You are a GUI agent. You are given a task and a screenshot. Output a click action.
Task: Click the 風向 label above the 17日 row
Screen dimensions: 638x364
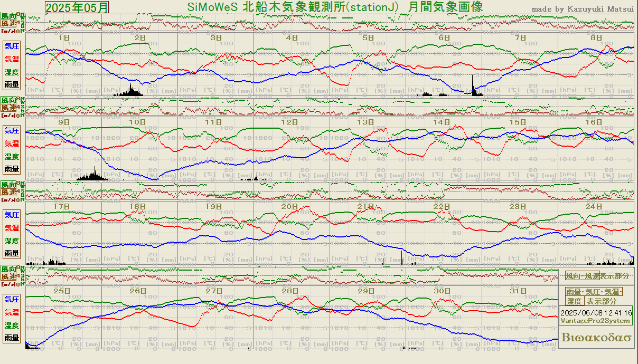click(x=9, y=185)
